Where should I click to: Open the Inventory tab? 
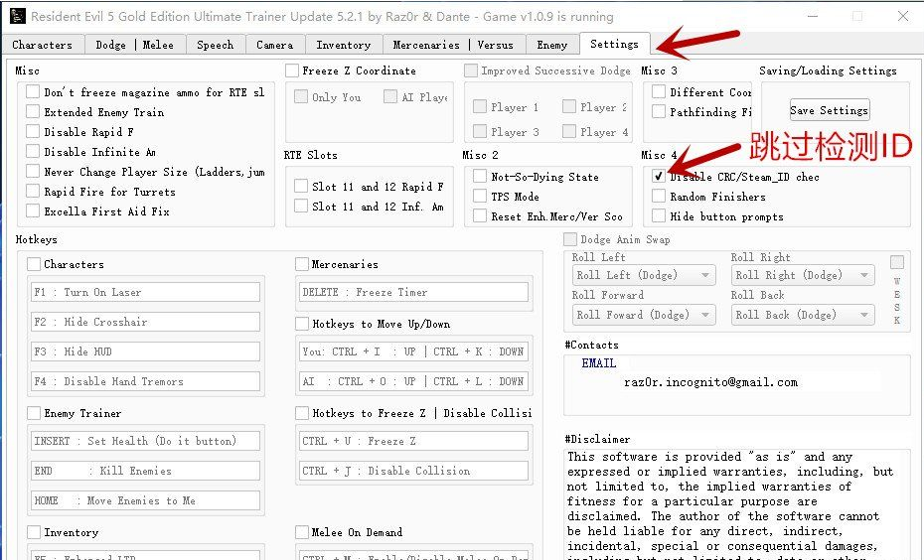pos(343,45)
